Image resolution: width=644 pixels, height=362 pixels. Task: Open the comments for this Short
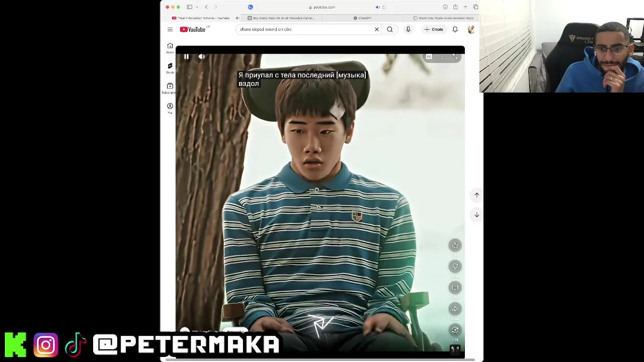[x=455, y=288]
